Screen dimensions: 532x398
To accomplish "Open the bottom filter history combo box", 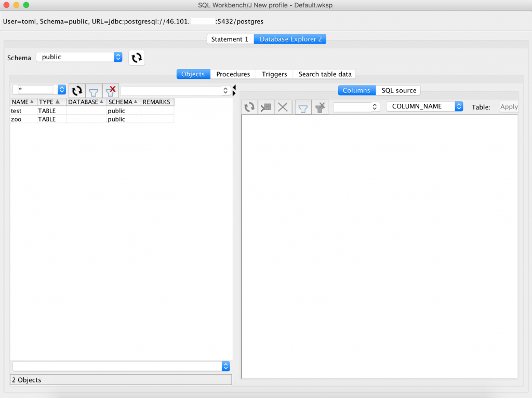I will point(121,366).
